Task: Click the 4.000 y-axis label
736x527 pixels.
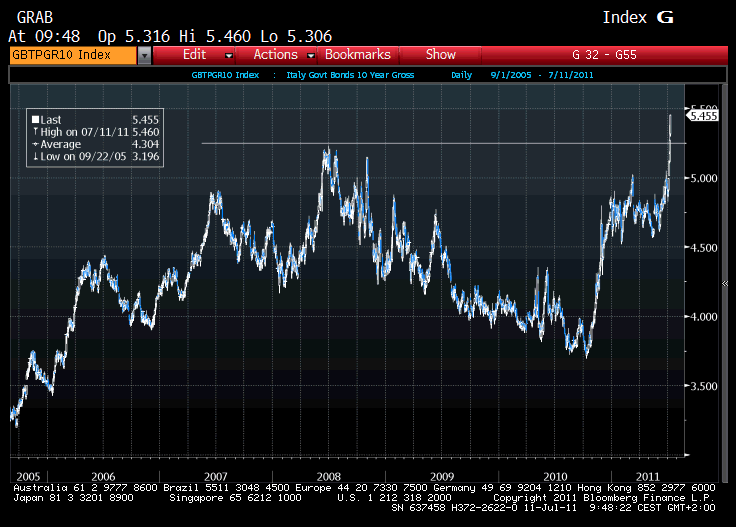Action: point(704,317)
